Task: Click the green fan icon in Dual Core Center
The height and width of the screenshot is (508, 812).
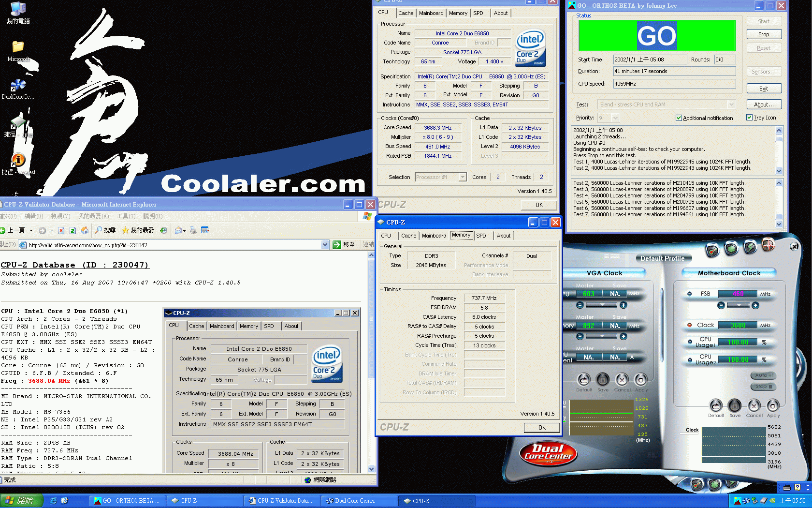Action: [731, 248]
